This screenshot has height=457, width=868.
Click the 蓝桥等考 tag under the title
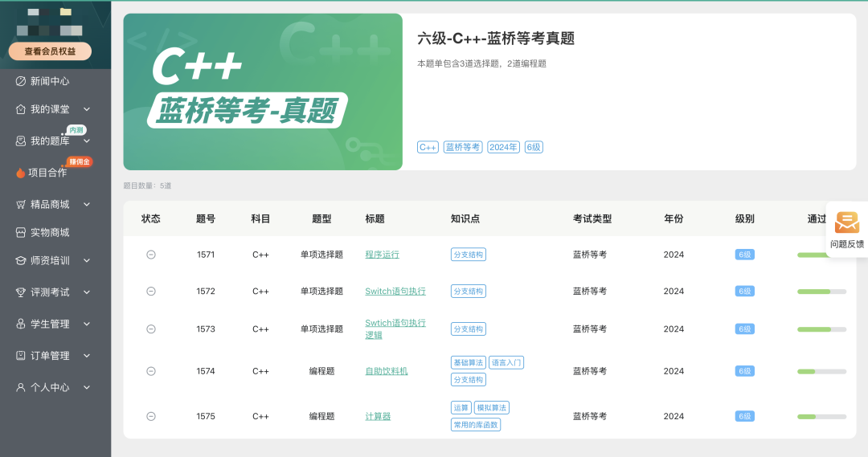pos(463,147)
